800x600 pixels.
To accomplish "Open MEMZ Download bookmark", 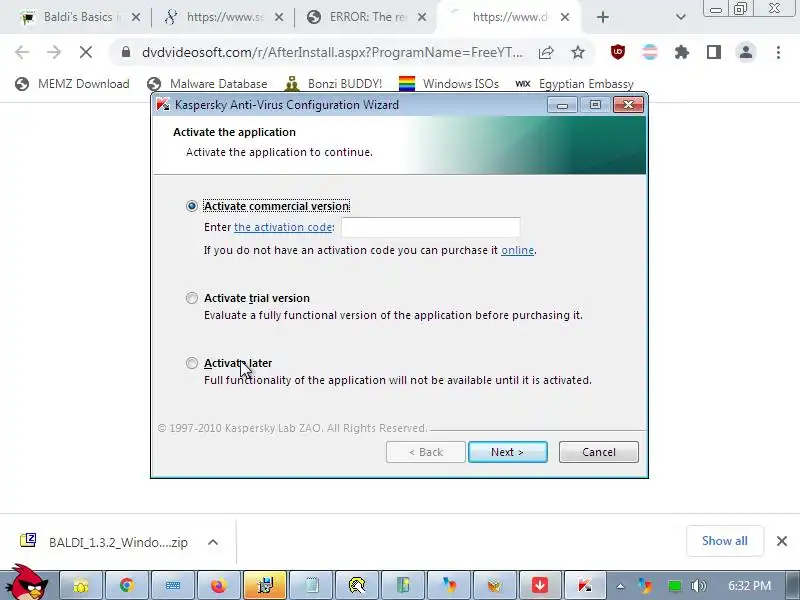I will (72, 84).
